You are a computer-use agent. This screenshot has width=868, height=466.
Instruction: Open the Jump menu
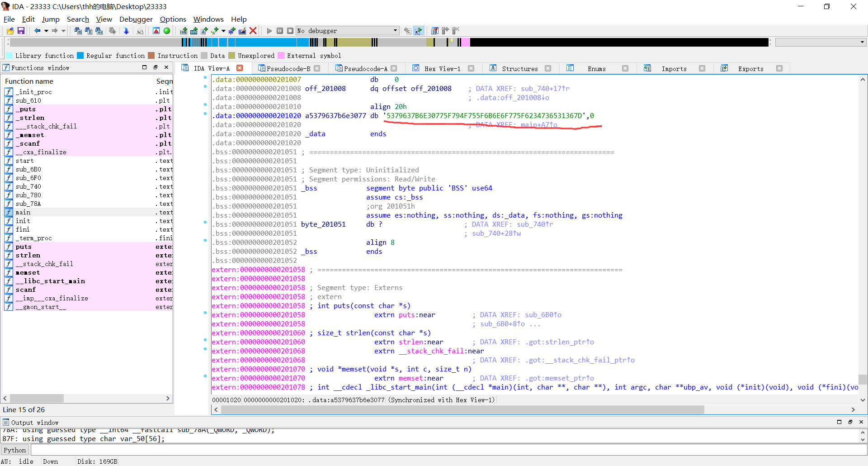coord(51,19)
